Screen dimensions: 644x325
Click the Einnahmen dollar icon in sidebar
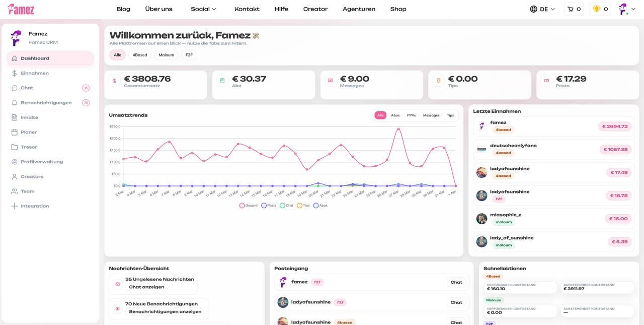pos(15,73)
